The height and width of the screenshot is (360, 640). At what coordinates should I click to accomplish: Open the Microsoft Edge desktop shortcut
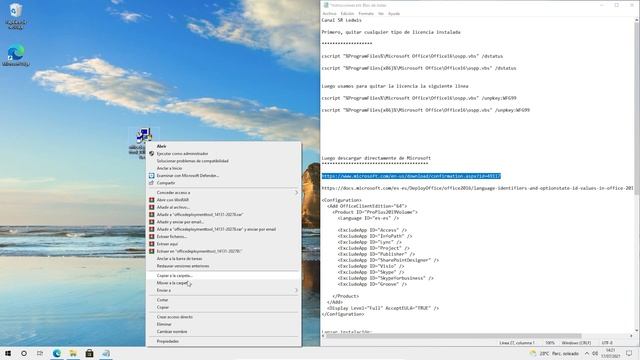click(x=16, y=56)
